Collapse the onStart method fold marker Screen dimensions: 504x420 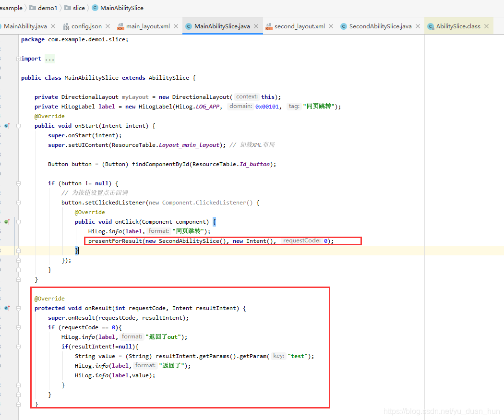[x=18, y=126]
